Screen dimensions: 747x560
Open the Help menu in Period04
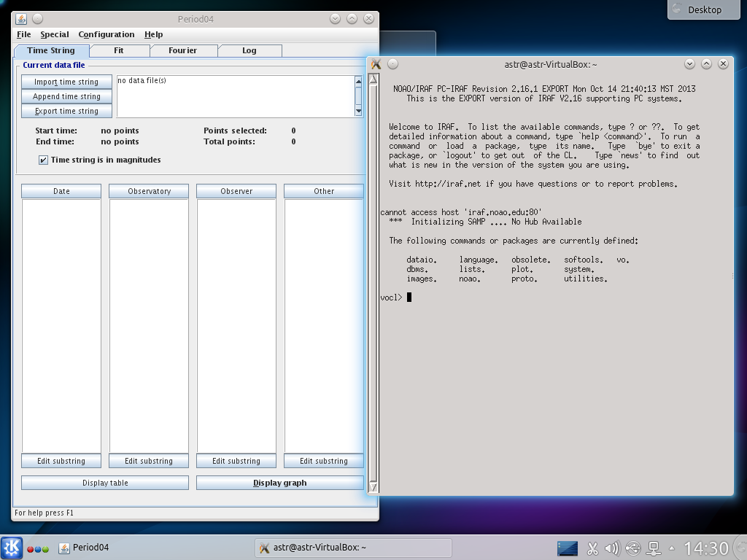[153, 34]
